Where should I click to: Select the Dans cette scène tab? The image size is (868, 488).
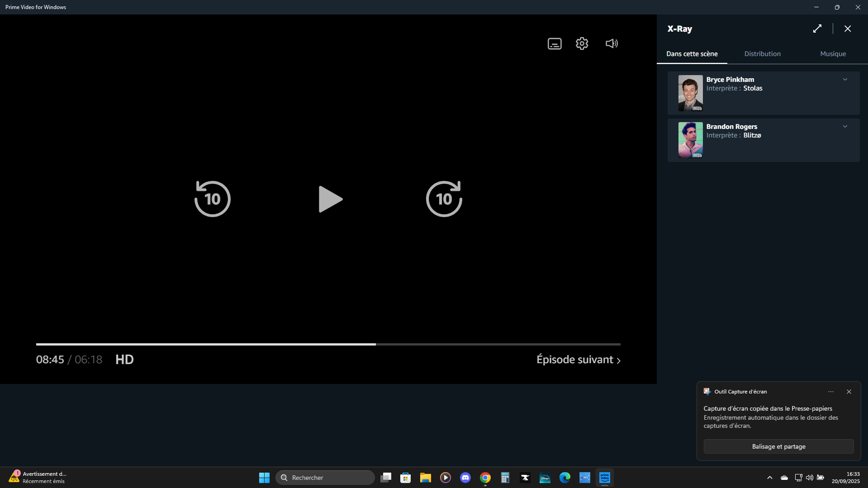coord(692,54)
